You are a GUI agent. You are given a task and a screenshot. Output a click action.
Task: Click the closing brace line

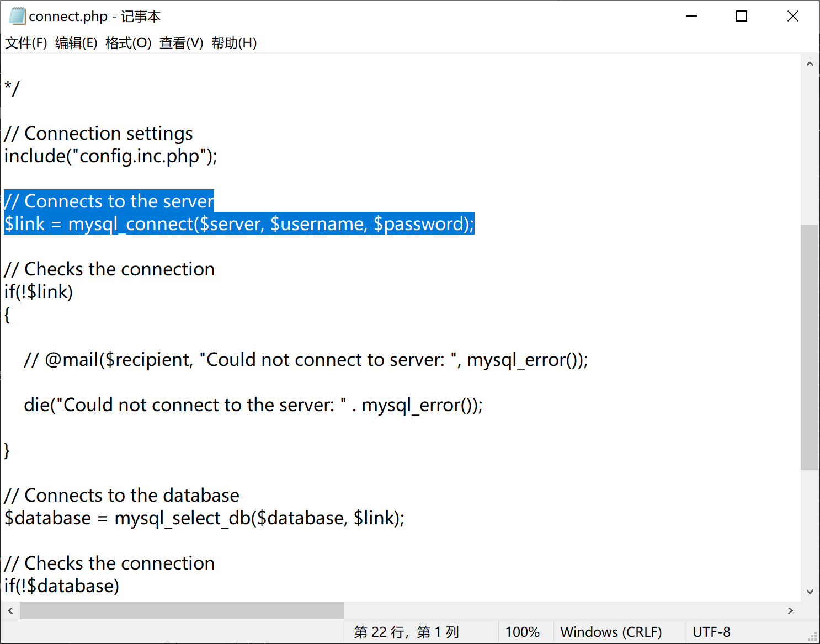tap(7, 450)
